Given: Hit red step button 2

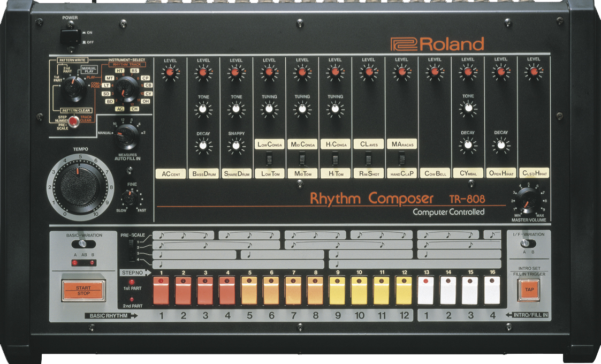Looking at the screenshot, I should (183, 291).
